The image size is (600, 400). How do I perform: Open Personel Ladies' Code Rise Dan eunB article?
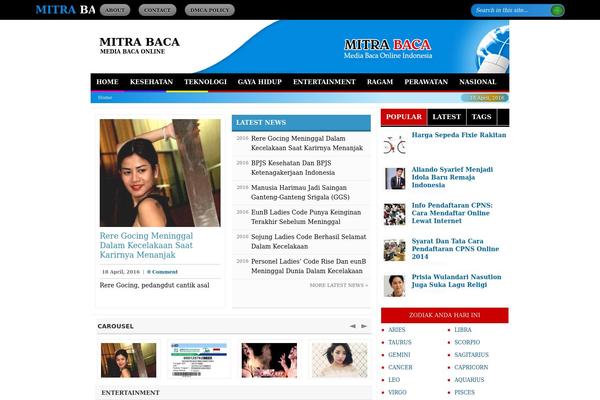308,266
